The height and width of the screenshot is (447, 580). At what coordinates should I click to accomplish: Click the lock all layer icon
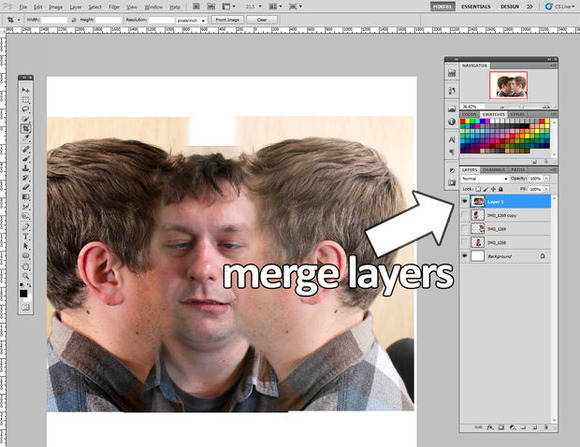point(501,189)
